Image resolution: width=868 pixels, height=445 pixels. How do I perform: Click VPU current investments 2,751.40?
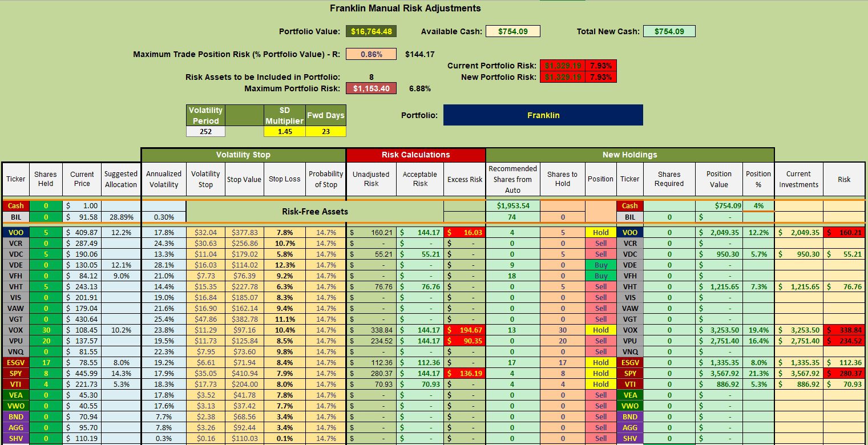pyautogui.click(x=798, y=341)
